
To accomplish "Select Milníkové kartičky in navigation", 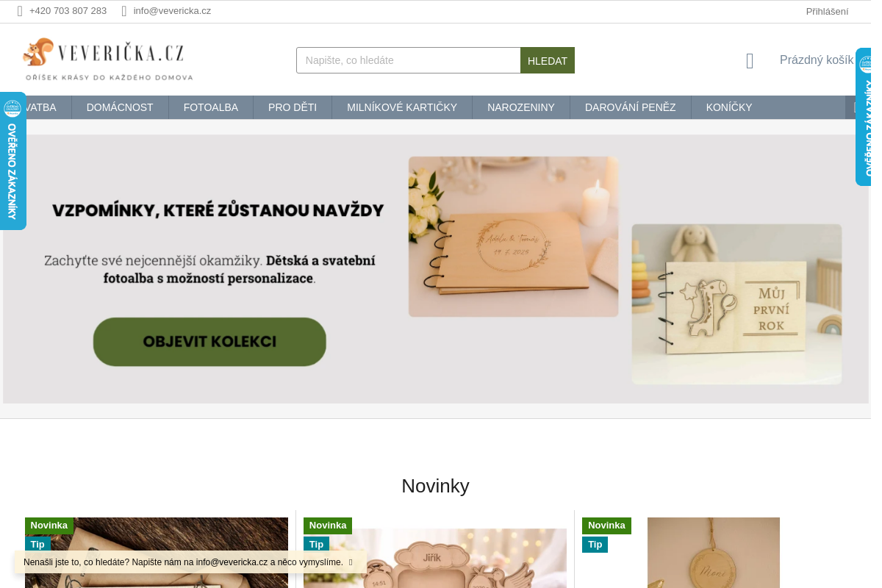I will 402,107.
